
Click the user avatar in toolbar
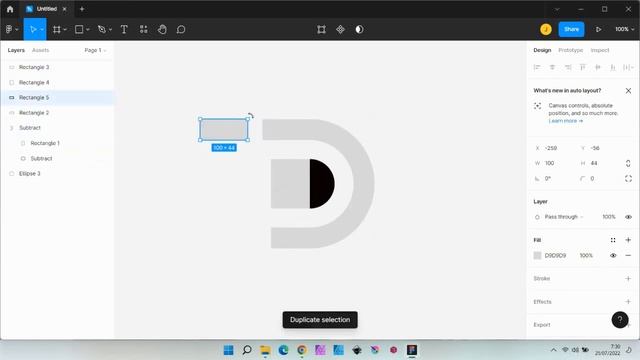coord(546,29)
